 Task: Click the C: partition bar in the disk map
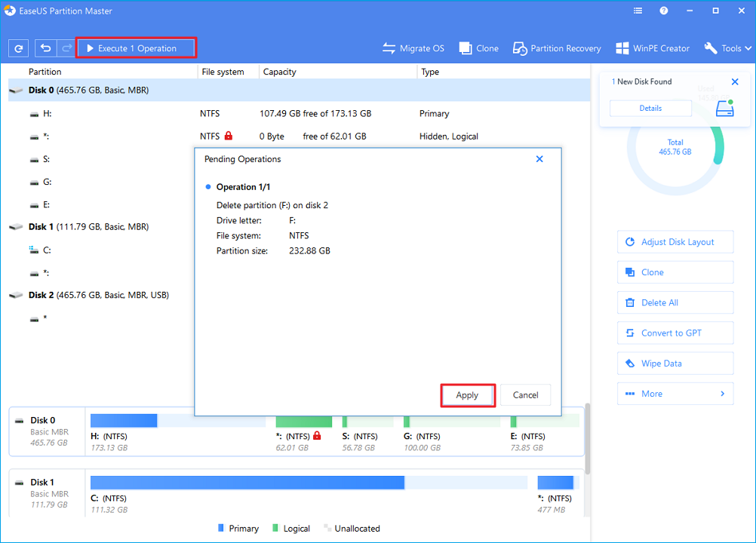(247, 483)
